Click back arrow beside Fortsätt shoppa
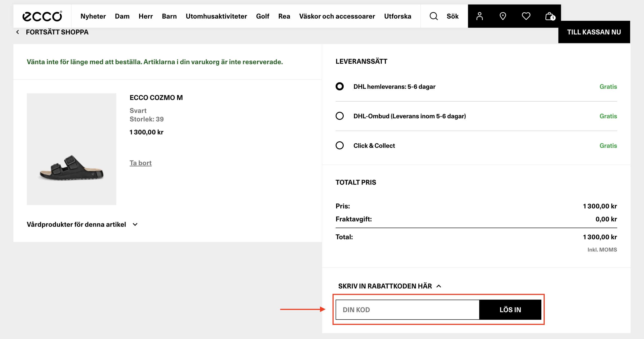The width and height of the screenshot is (644, 339). point(18,32)
